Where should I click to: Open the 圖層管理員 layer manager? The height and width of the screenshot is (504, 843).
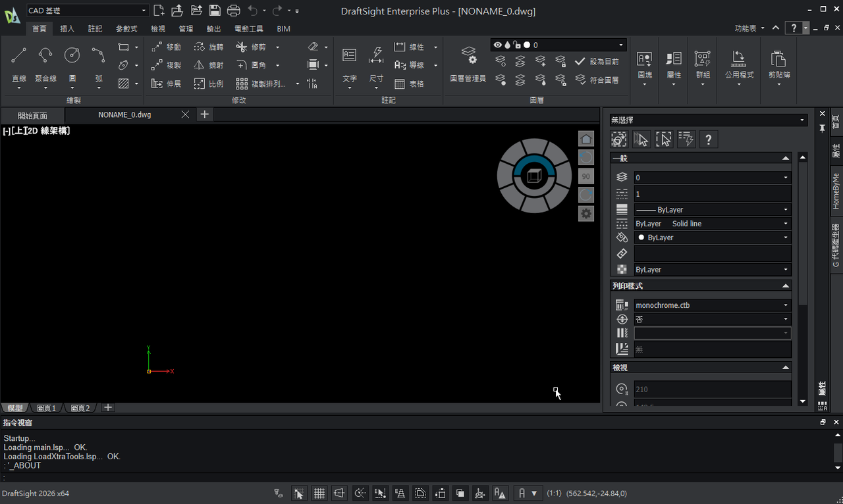(468, 64)
